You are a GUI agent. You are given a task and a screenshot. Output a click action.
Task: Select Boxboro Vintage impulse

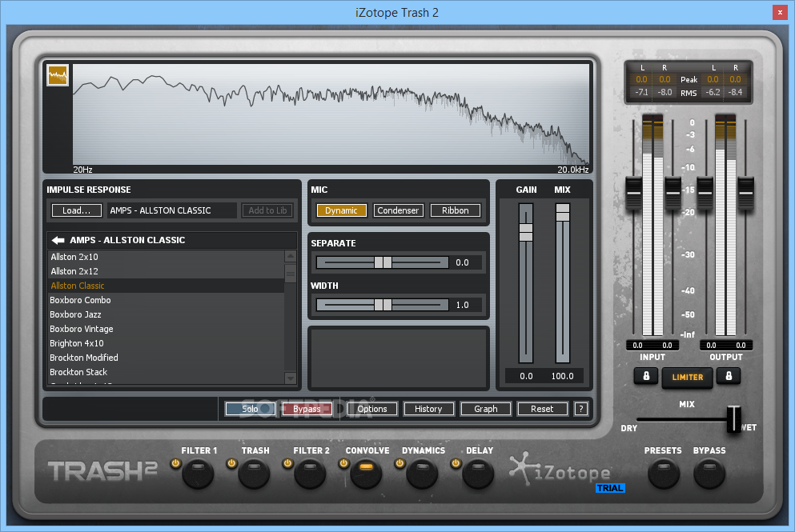(166, 329)
